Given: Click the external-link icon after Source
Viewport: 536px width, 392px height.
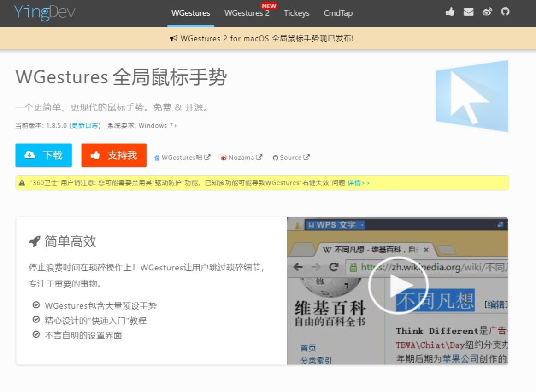Looking at the screenshot, I should click(306, 157).
